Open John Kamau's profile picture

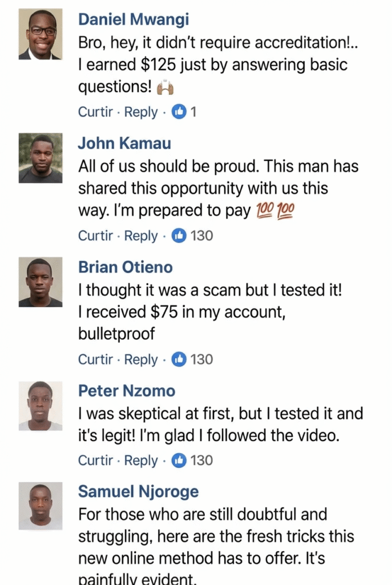point(41,158)
